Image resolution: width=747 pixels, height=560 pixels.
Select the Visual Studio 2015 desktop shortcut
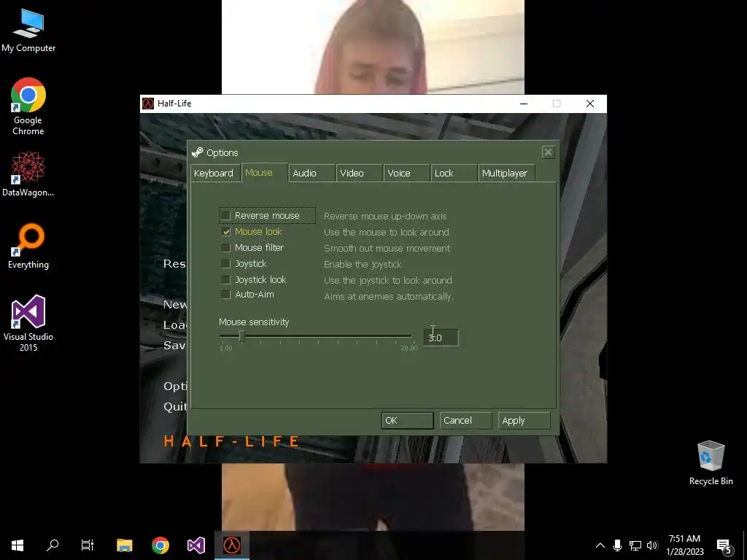[x=28, y=323]
